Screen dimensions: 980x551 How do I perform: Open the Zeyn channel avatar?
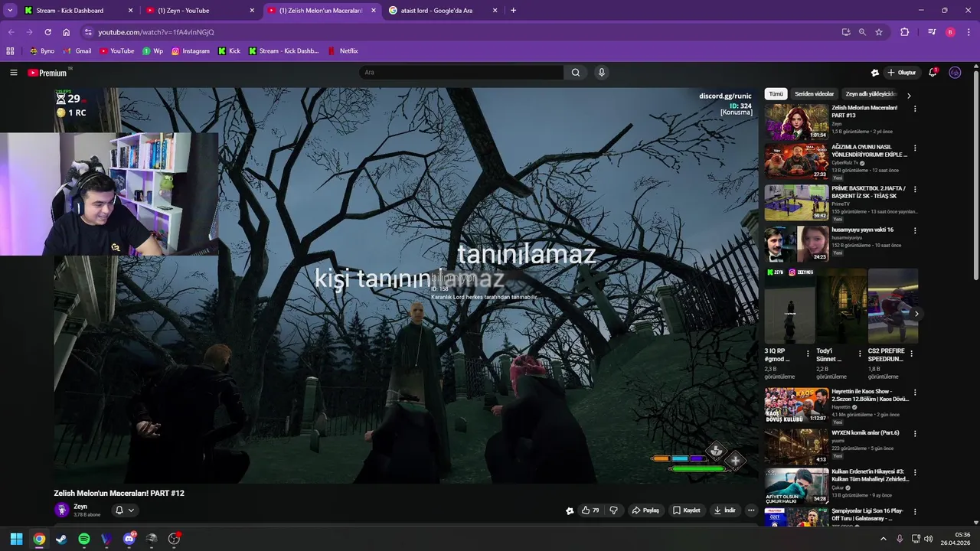[62, 510]
